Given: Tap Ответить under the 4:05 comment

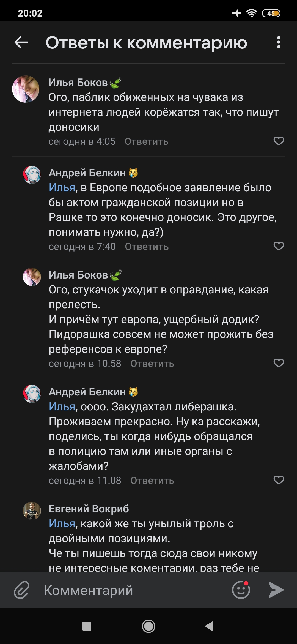Looking at the screenshot, I should tap(146, 141).
